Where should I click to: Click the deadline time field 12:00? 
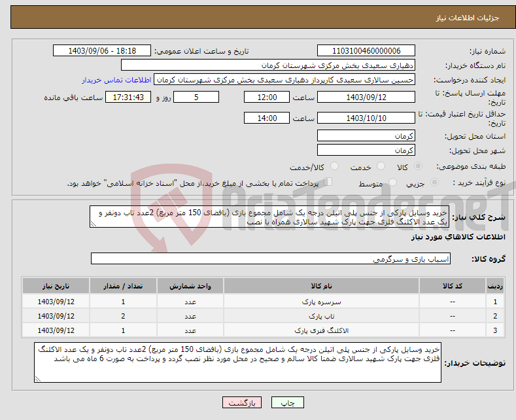(x=267, y=97)
